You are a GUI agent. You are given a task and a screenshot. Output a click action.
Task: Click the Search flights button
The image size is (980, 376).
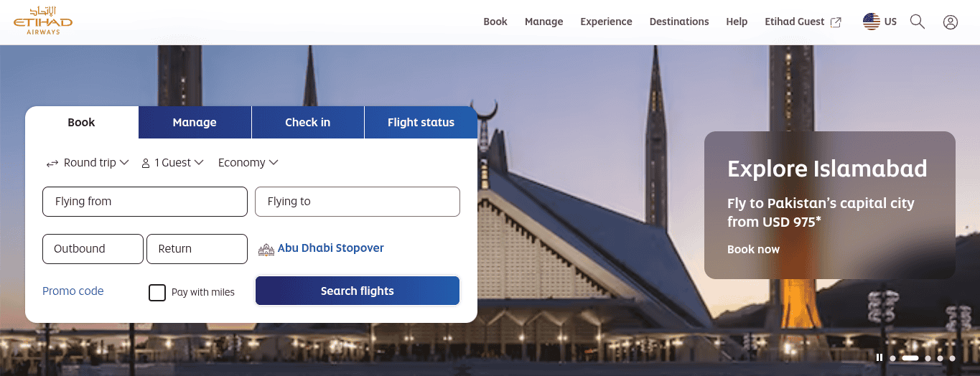tap(358, 291)
